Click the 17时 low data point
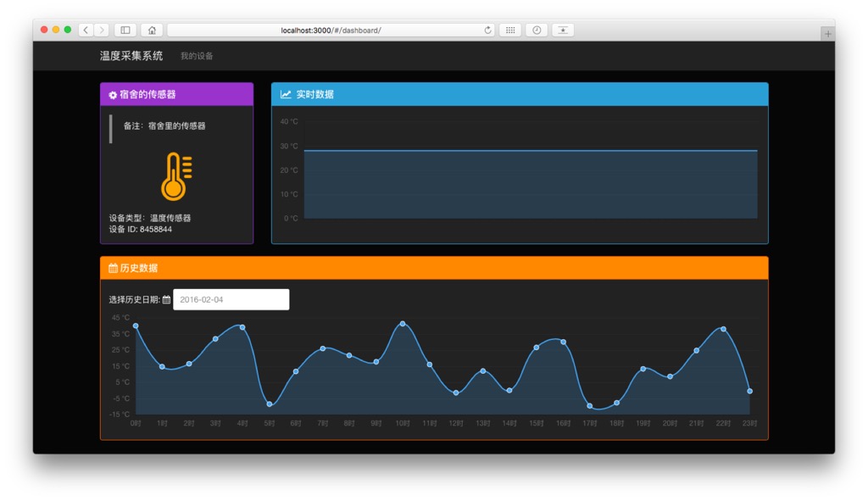This screenshot has width=868, height=501. click(590, 406)
